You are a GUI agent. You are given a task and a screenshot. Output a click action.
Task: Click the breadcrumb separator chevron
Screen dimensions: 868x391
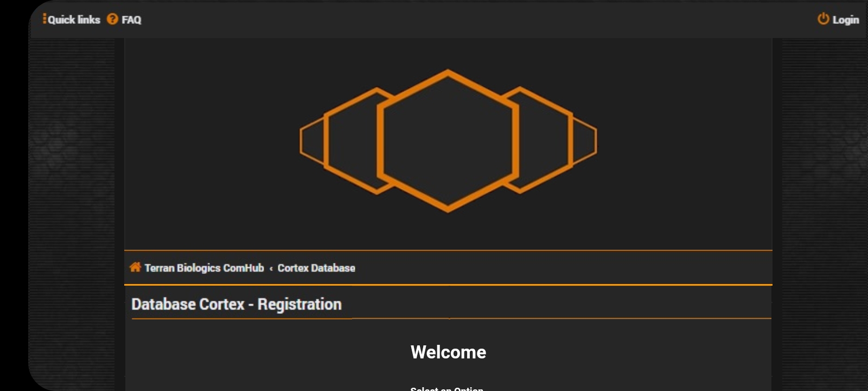271,268
